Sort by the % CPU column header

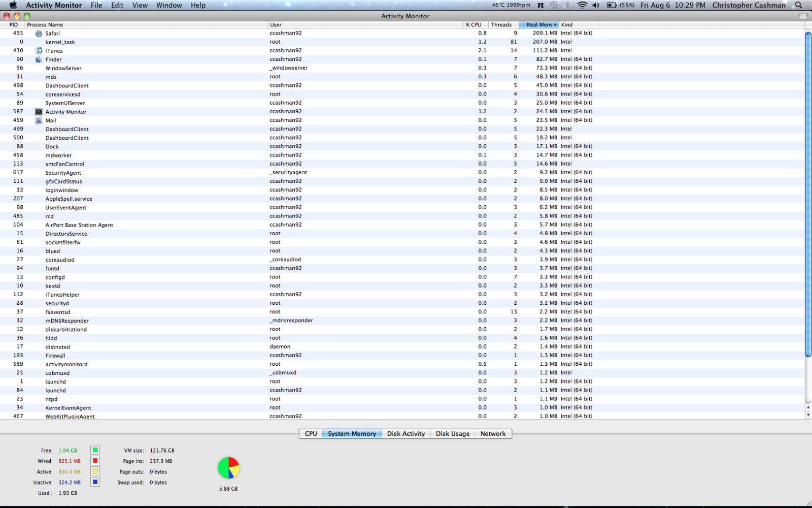click(476, 25)
